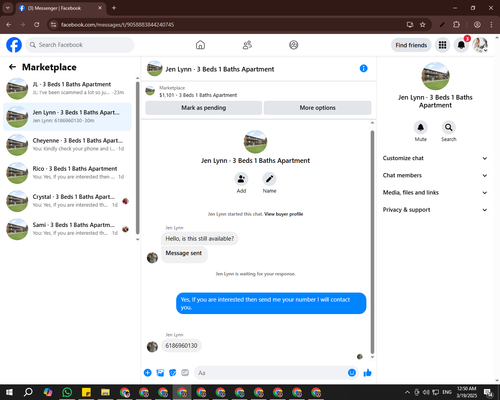Screen dimensions: 500x400
Task: Go back from Marketplace with the arrow
Action: click(x=12, y=67)
